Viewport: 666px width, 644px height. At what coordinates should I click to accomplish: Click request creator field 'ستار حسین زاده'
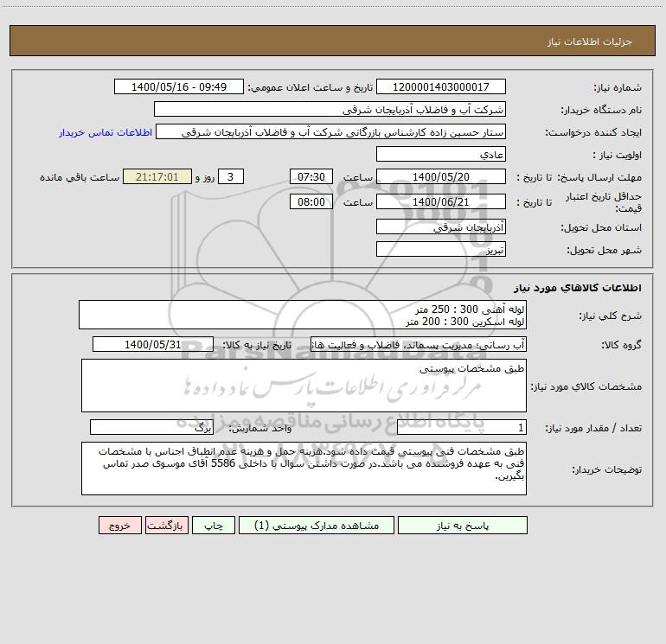pos(331,131)
